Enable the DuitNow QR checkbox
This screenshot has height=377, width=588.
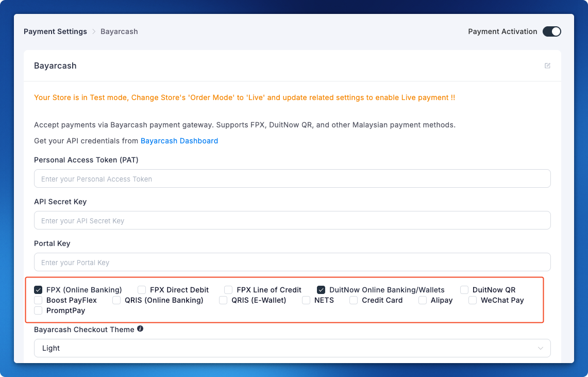464,290
